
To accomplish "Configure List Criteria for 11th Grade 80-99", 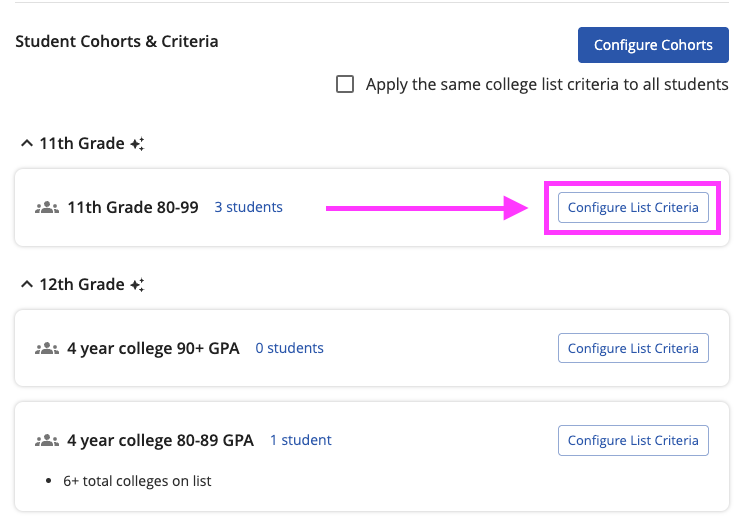I will (x=633, y=208).
